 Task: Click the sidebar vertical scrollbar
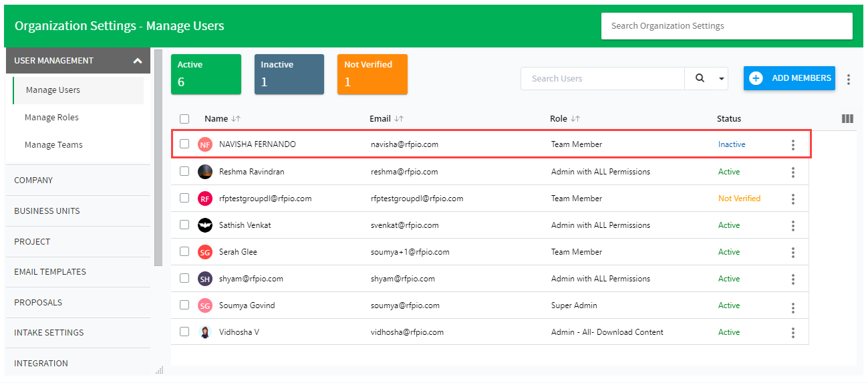point(158,157)
